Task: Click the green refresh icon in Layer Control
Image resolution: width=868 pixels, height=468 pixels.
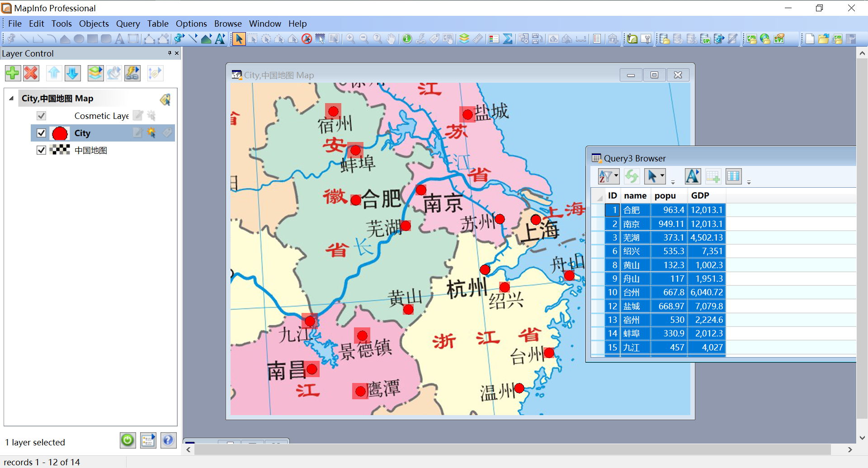Action: (127, 440)
